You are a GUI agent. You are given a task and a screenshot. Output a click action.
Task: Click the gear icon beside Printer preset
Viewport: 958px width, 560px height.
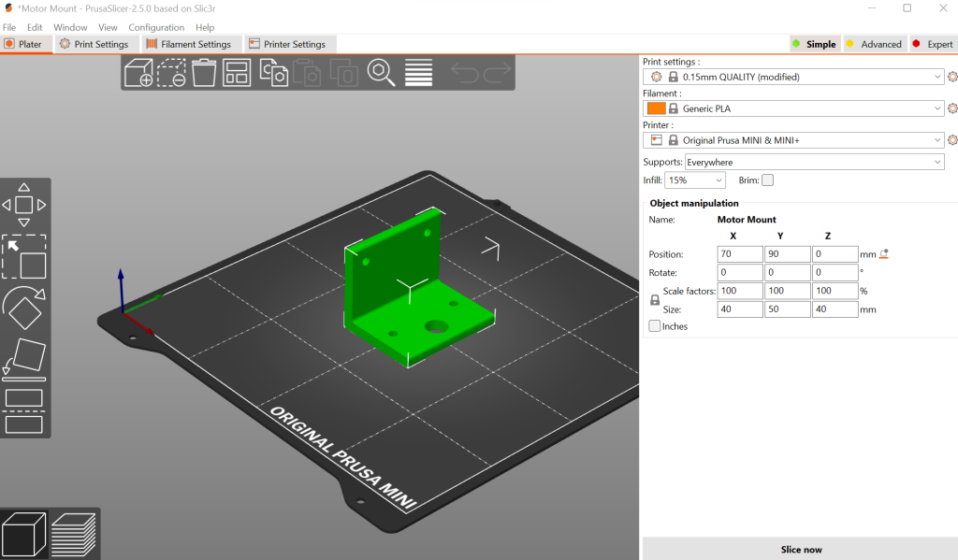pos(951,140)
